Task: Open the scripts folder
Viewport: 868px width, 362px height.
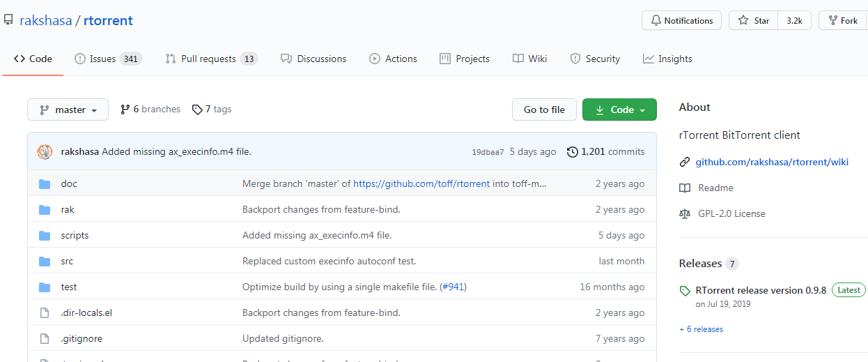Action: point(75,235)
